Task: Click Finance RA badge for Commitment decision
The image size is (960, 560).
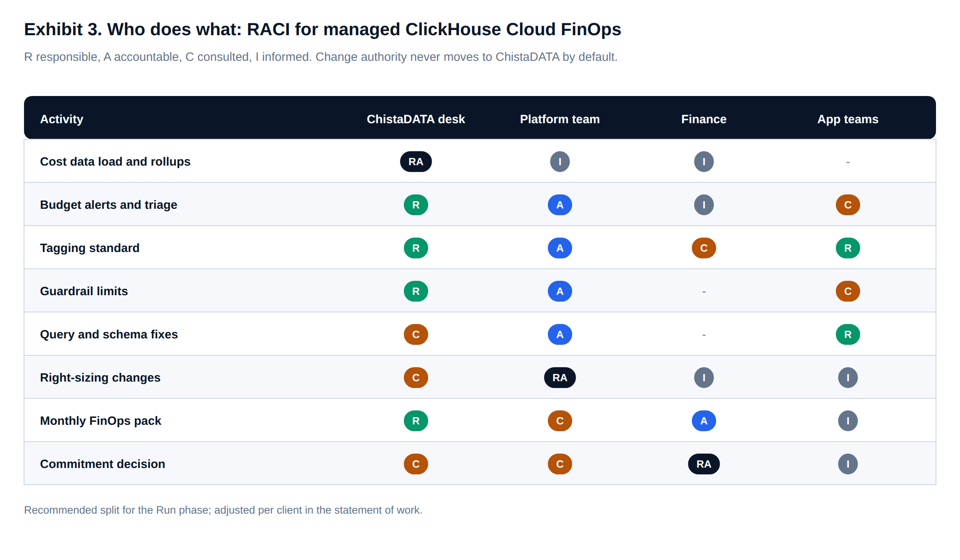Action: [704, 464]
